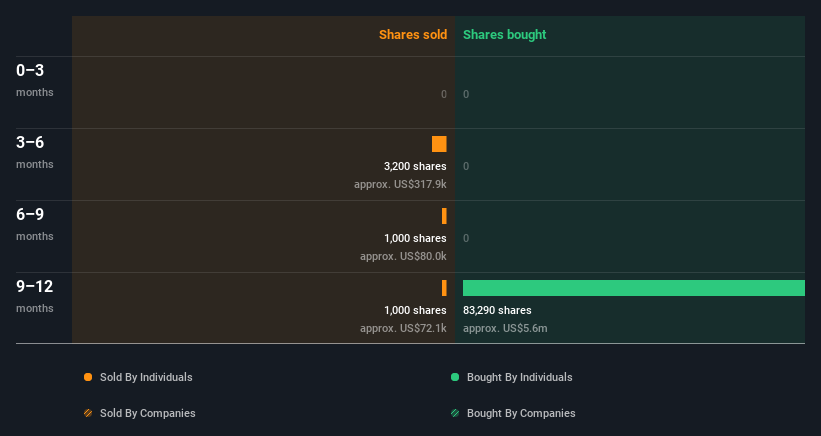Click the shares bought 0 in 6–9 months row
Viewport: 821px width, 436px height.
[466, 238]
